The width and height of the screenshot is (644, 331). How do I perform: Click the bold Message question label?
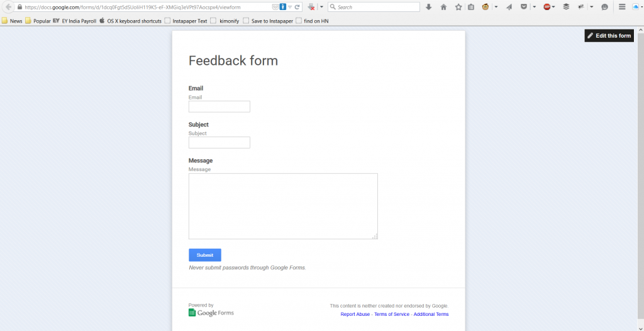coord(201,160)
